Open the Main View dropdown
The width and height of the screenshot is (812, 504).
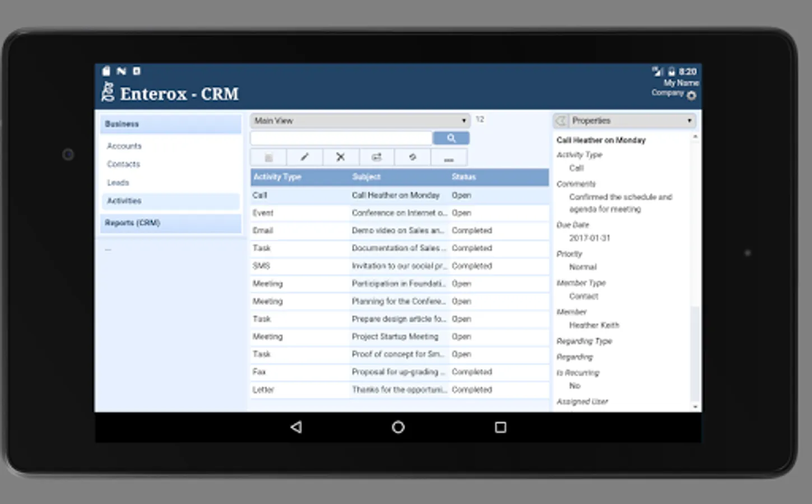tap(360, 120)
